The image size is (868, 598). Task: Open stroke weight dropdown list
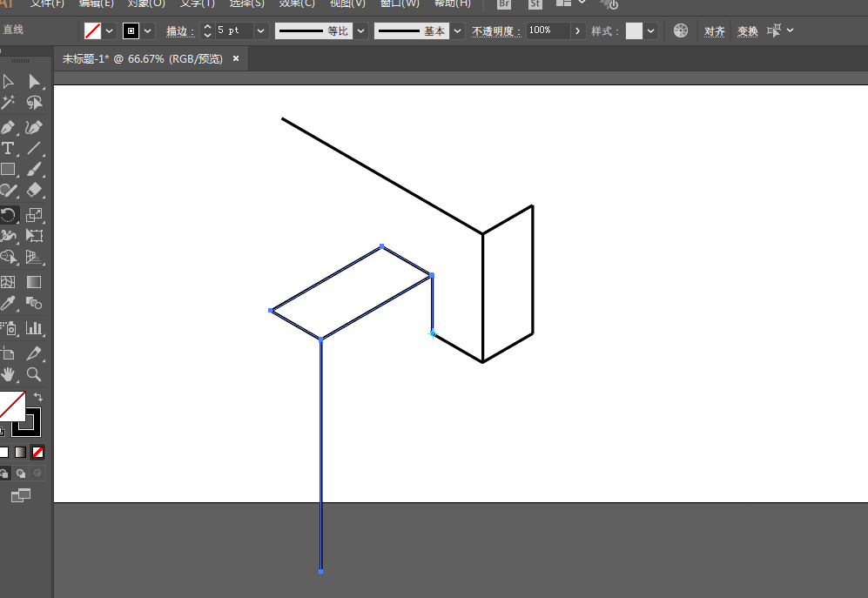tap(260, 31)
